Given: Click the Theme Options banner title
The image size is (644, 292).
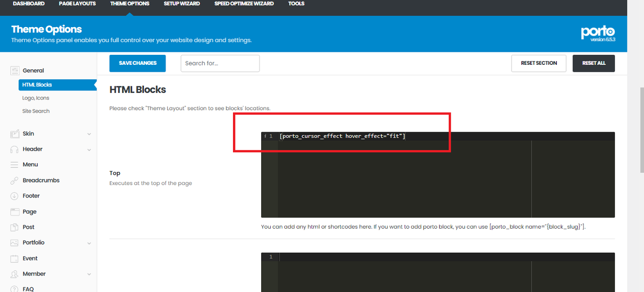Looking at the screenshot, I should (x=46, y=29).
